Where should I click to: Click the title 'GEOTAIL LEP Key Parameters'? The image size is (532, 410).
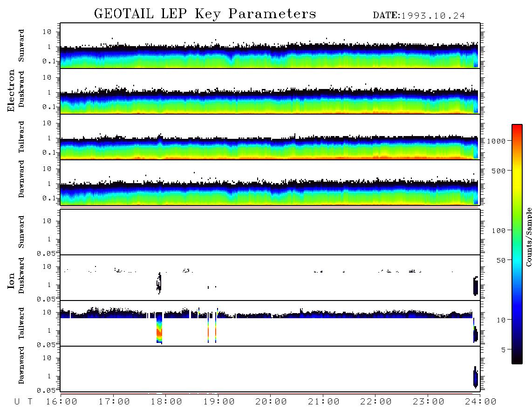tap(205, 14)
